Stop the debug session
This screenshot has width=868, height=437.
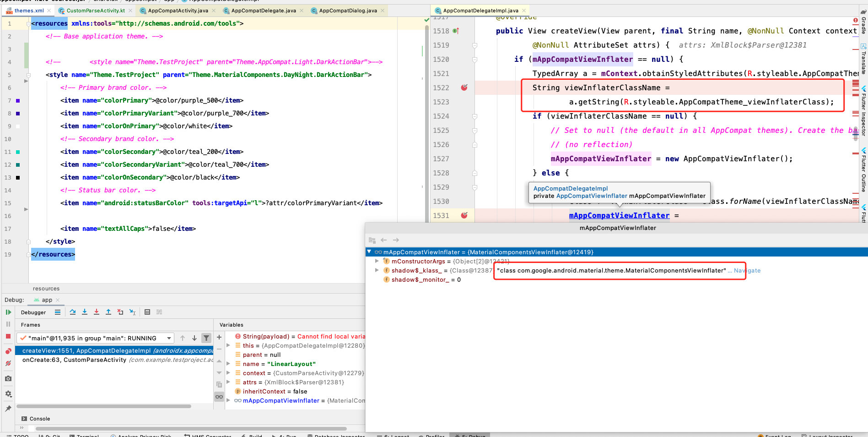click(x=8, y=336)
